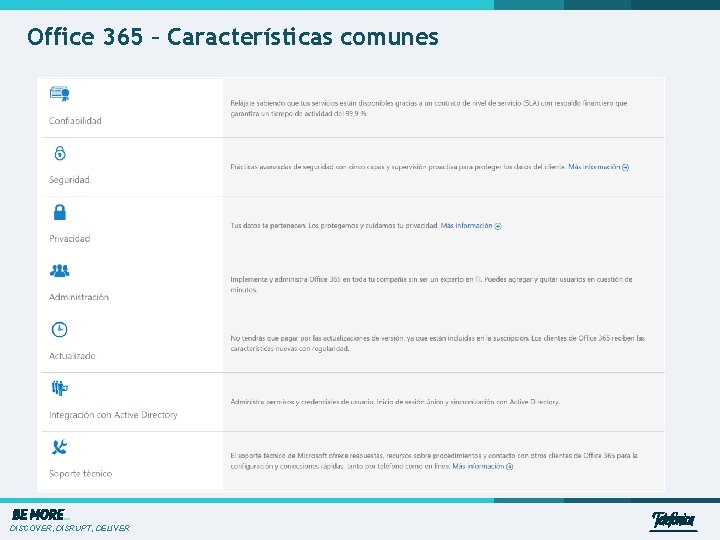This screenshot has width=720, height=540.
Task: Select the Soporte técnico label
Action: click(x=80, y=473)
